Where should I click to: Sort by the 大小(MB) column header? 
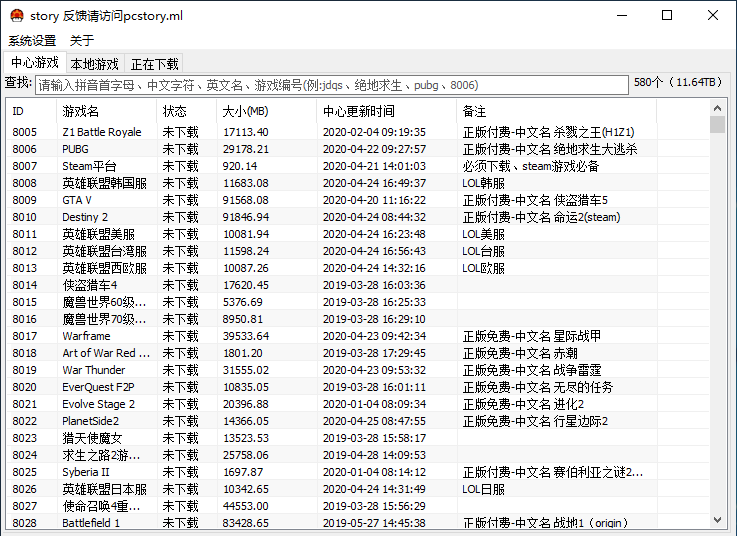tap(267, 111)
